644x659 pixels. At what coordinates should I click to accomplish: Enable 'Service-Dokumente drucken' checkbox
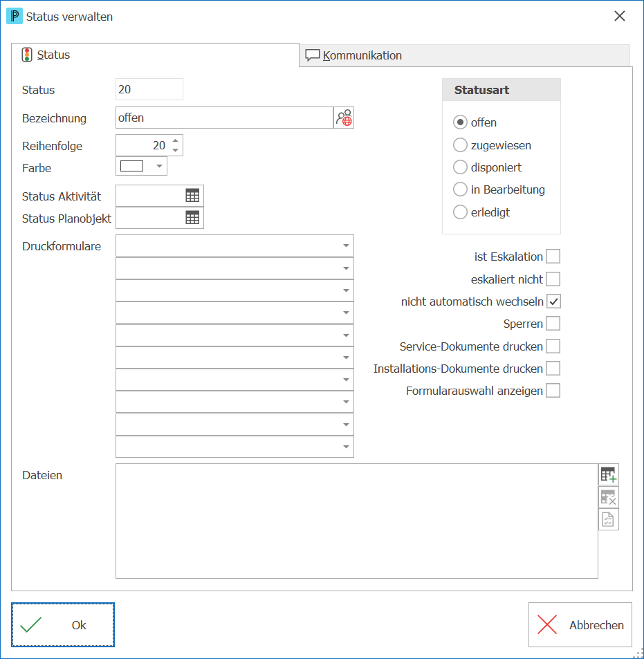click(553, 346)
